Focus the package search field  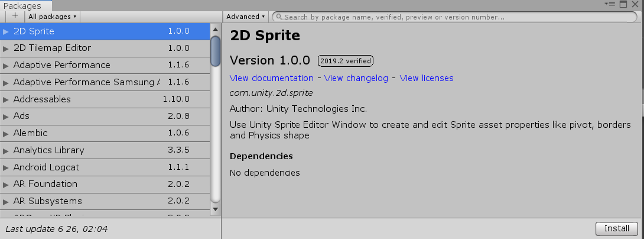click(455, 17)
